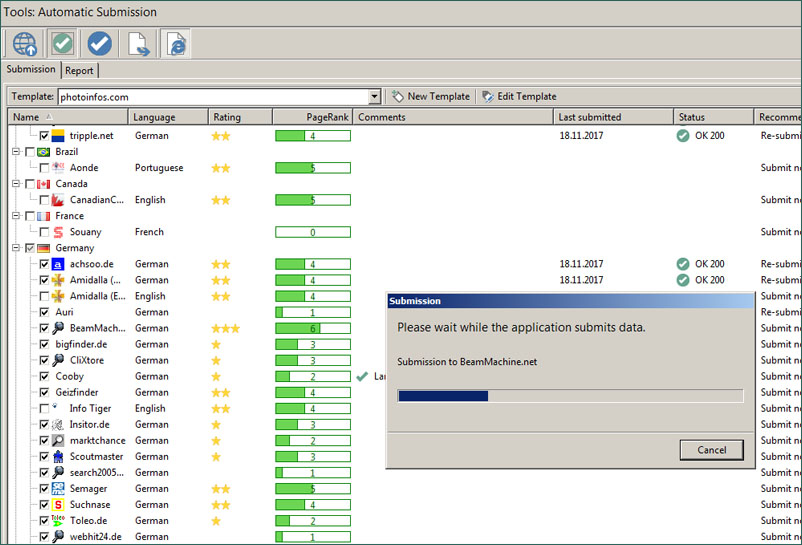Sort the list by PageRank column header
The width and height of the screenshot is (802, 545).
point(311,118)
